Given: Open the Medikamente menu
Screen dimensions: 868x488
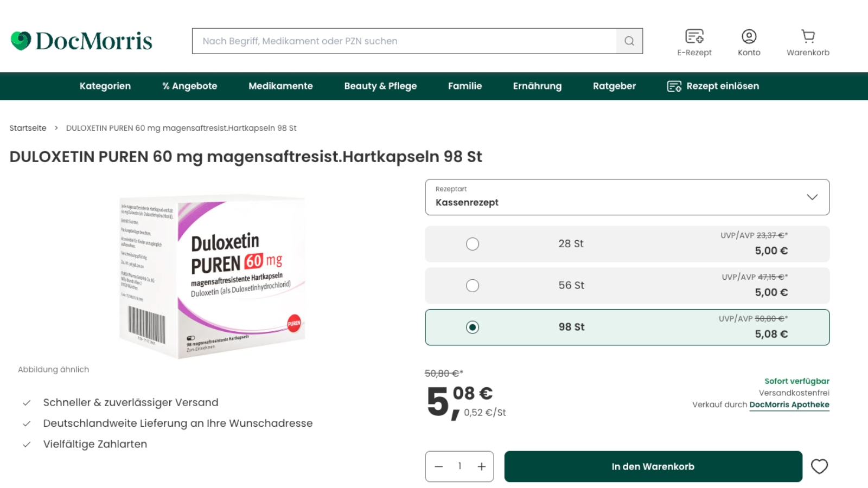Looking at the screenshot, I should (280, 86).
